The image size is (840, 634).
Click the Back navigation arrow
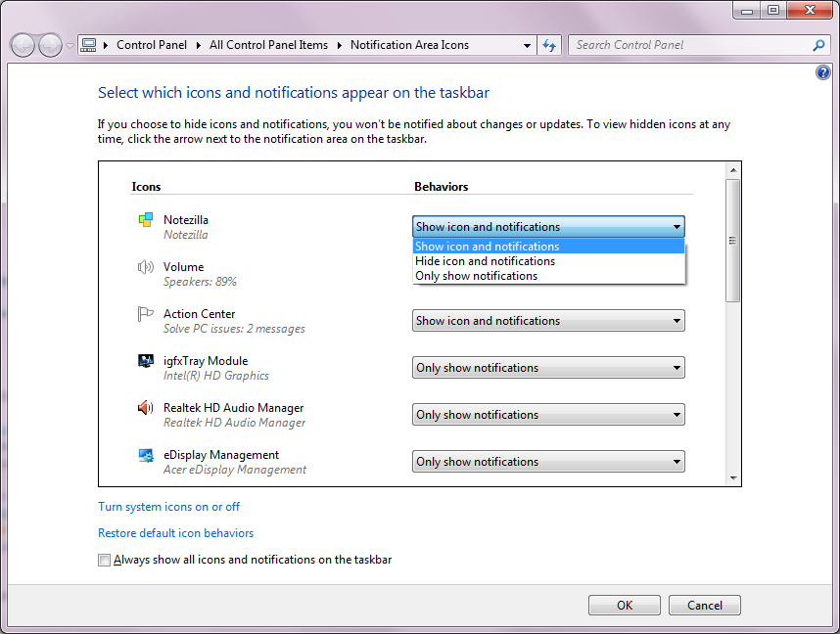click(x=23, y=46)
